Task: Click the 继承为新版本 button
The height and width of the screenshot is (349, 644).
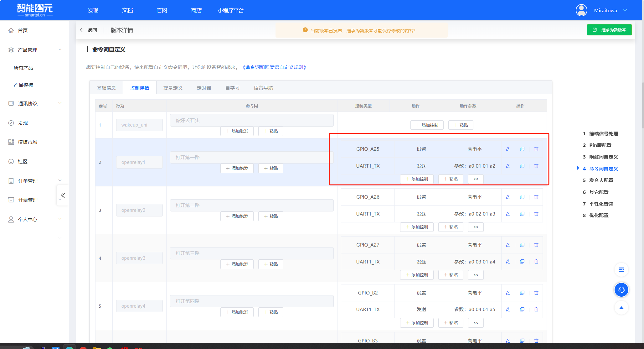Action: [x=609, y=30]
